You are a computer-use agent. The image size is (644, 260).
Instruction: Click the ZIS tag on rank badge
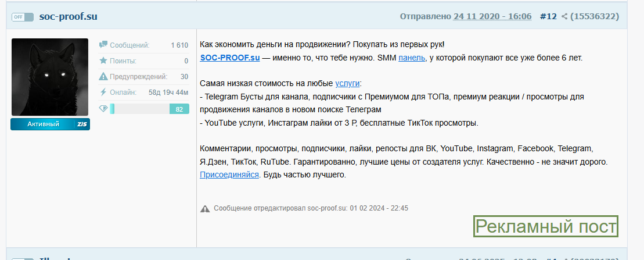pos(82,124)
